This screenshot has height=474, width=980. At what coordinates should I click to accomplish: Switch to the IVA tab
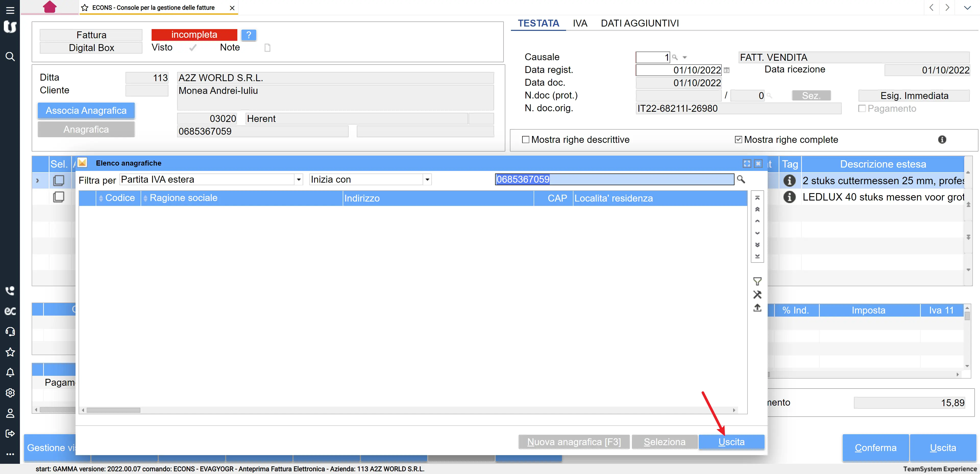pos(580,23)
